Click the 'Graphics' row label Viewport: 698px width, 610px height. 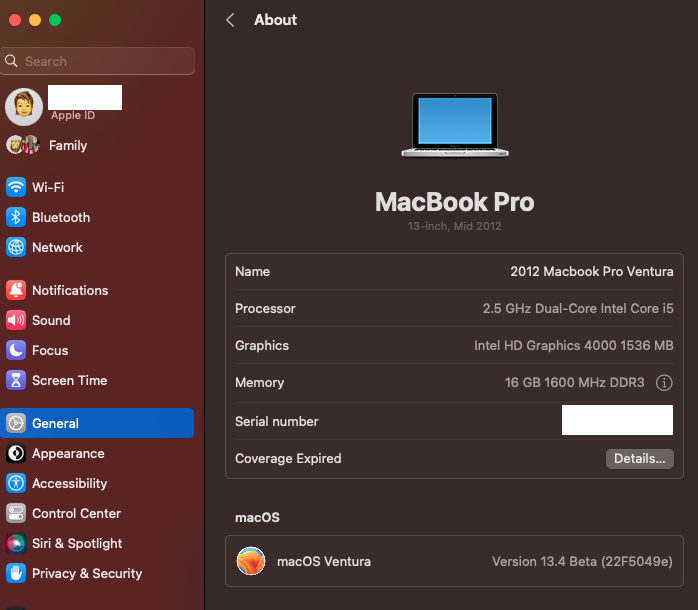click(262, 346)
